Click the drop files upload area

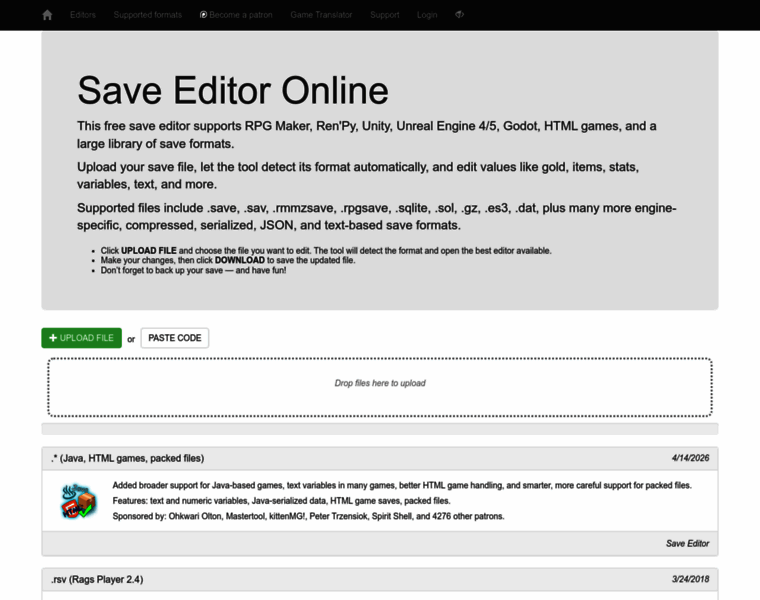coord(380,387)
